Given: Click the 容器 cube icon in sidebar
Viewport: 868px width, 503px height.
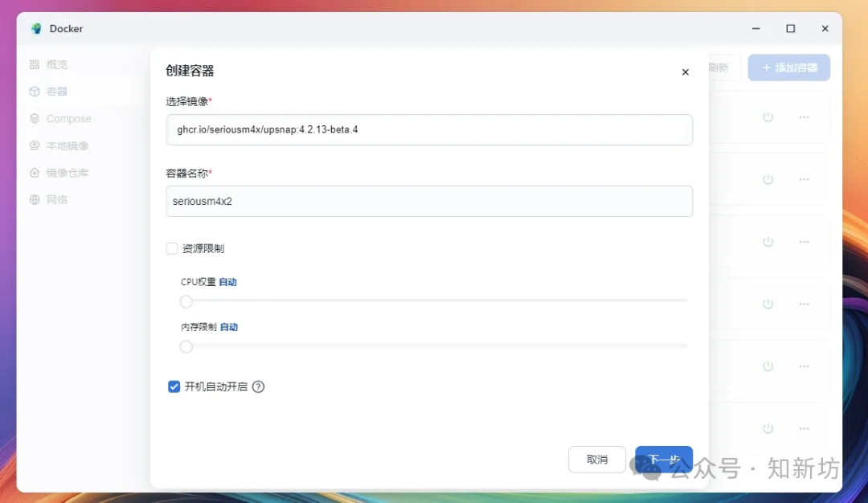Looking at the screenshot, I should tap(35, 92).
